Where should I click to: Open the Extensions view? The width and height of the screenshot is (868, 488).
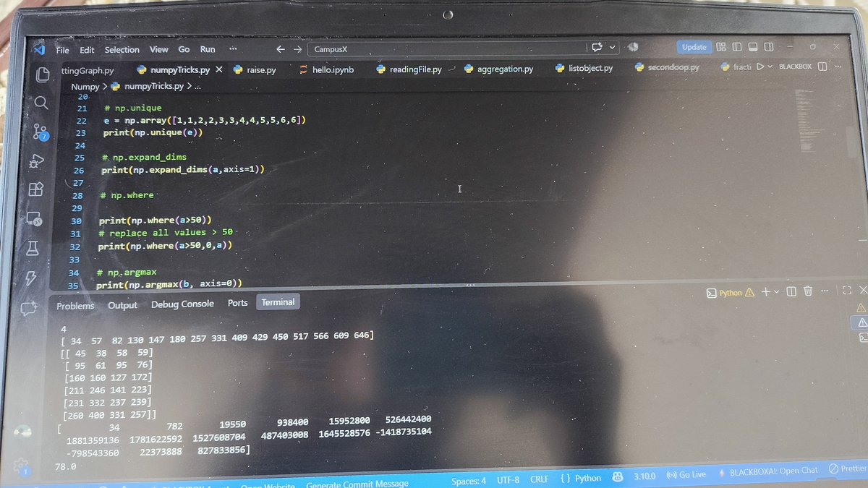(x=35, y=189)
